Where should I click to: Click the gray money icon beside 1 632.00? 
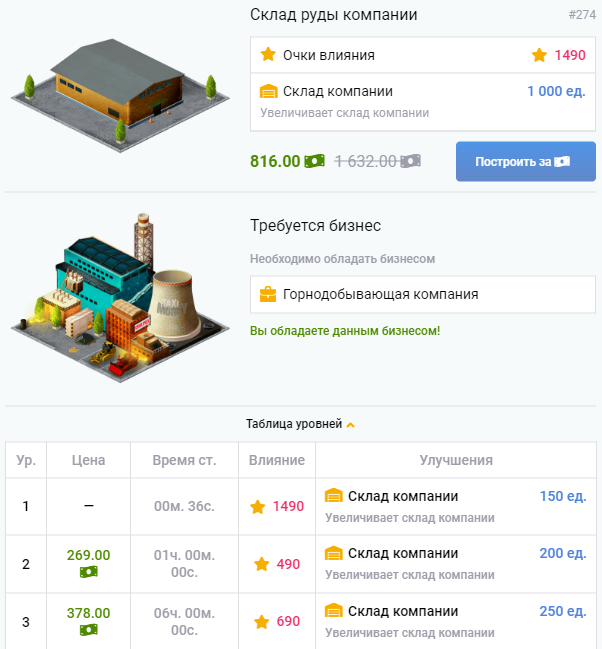point(410,161)
